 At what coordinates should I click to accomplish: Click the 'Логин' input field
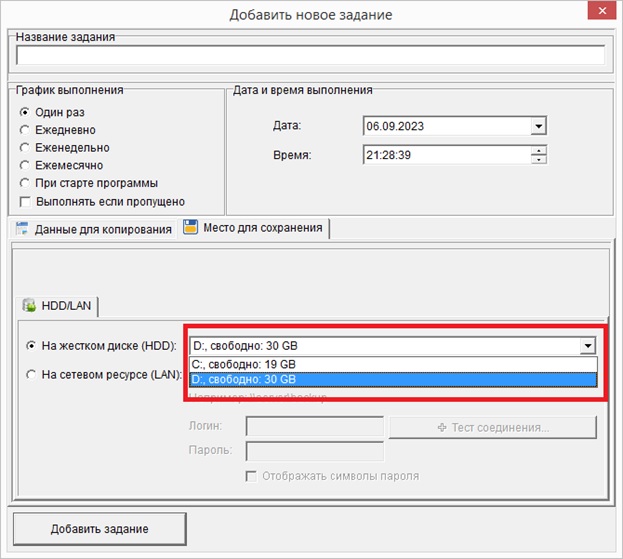pyautogui.click(x=315, y=426)
